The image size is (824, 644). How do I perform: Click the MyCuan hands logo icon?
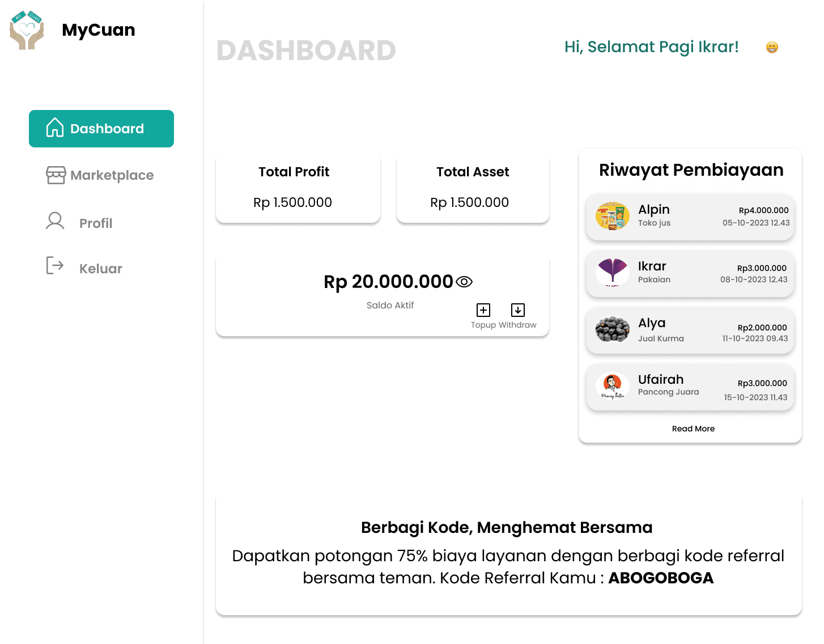pos(27,30)
